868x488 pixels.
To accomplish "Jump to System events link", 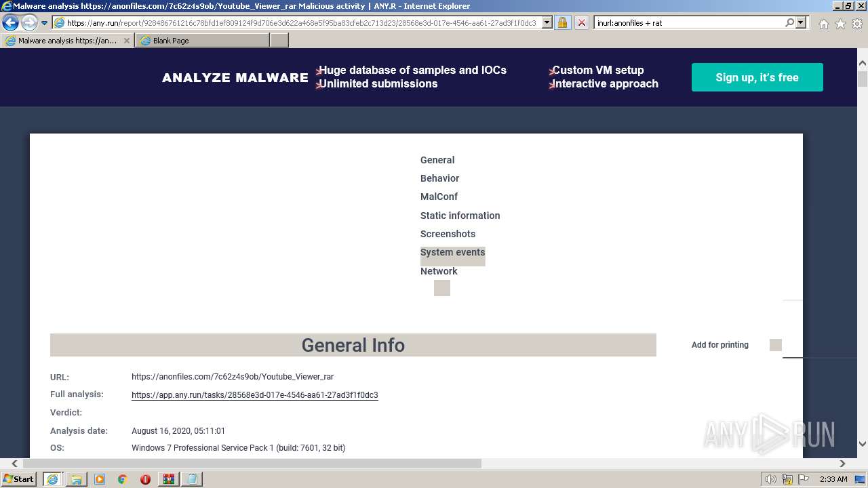I will coord(452,252).
